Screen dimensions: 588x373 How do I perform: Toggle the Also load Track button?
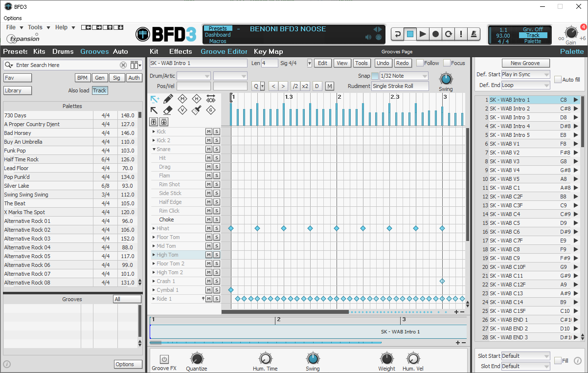click(100, 90)
